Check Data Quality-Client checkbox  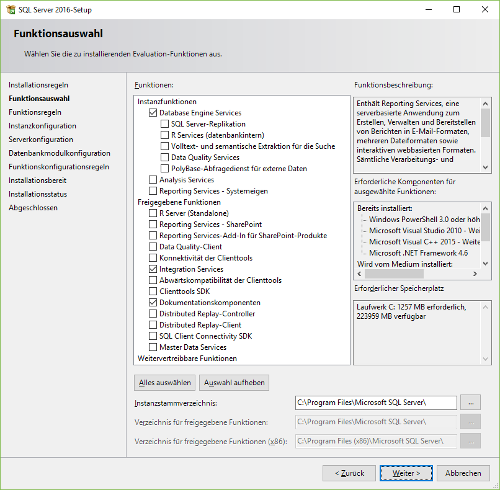pyautogui.click(x=153, y=247)
